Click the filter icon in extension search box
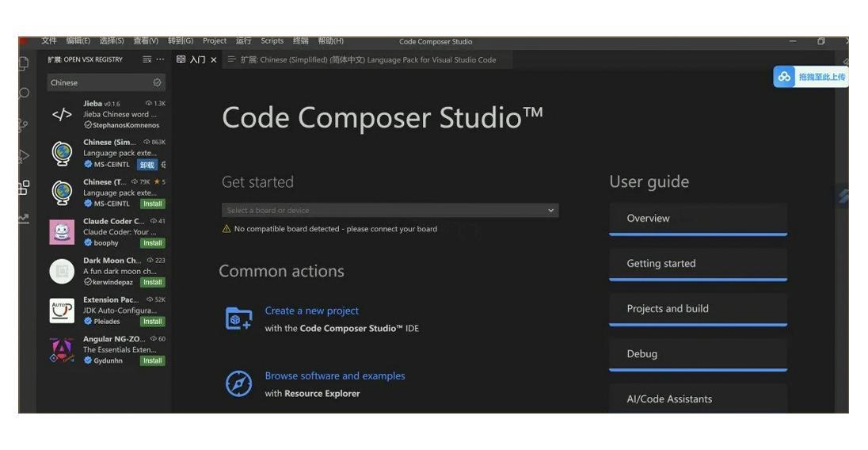Screen dimensions: 868x450 pyautogui.click(x=157, y=82)
